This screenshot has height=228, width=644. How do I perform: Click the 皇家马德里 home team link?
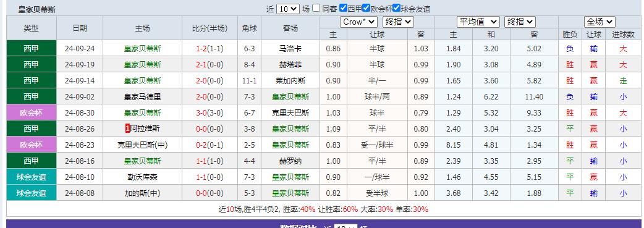click(x=143, y=97)
